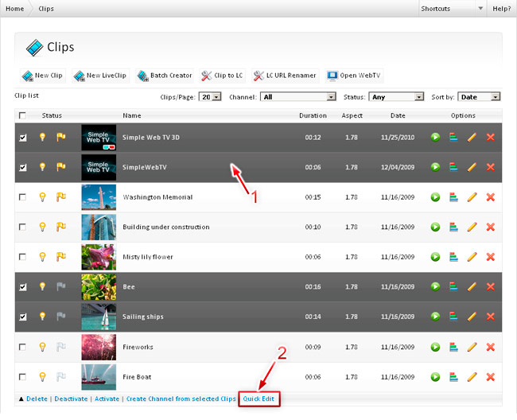This screenshot has height=420, width=517.
Task: Open the Batch Creator
Action: point(165,76)
